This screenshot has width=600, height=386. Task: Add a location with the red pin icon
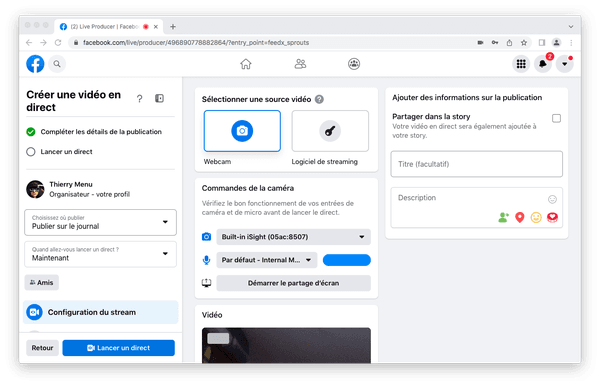(x=520, y=217)
